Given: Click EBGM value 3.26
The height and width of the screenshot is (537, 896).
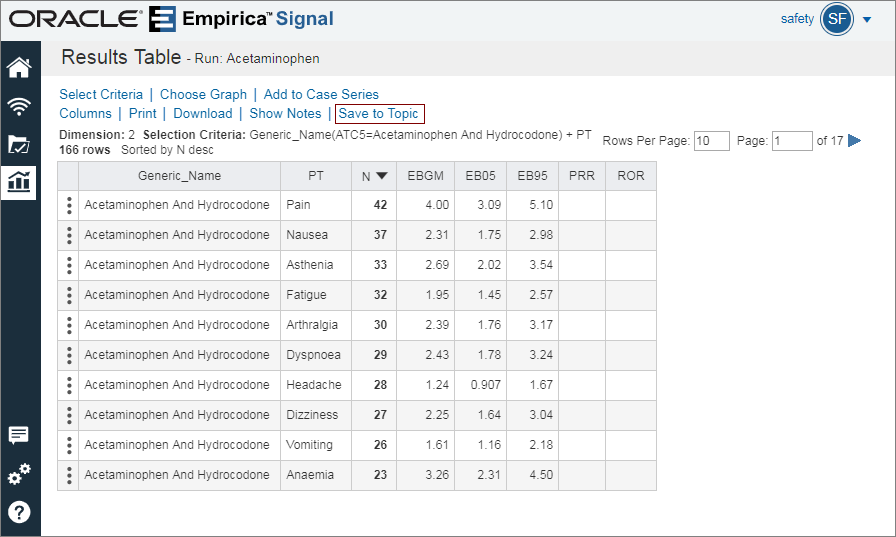Looking at the screenshot, I should point(425,475).
